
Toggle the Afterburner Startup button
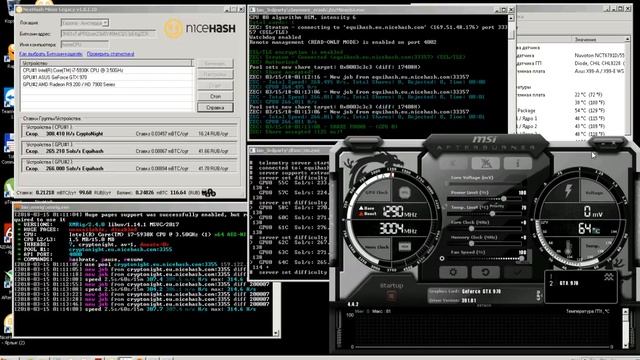391,296
